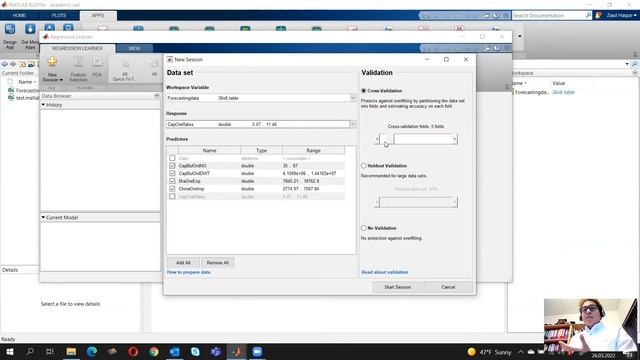
Task: Click MATLAB icon on taskbar
Action: [237, 351]
